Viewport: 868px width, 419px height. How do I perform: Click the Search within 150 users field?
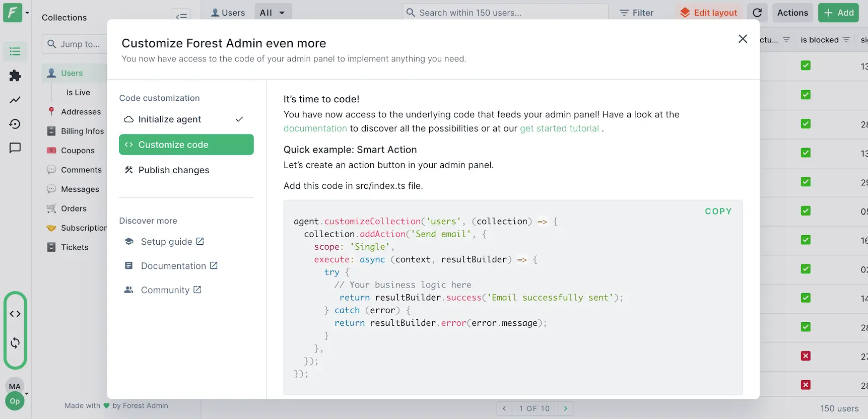505,13
